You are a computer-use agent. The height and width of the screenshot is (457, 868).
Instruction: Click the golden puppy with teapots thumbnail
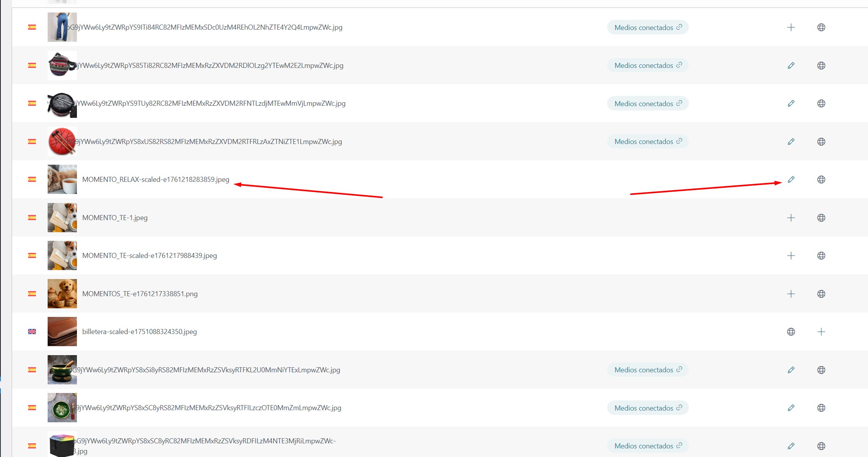(x=62, y=294)
